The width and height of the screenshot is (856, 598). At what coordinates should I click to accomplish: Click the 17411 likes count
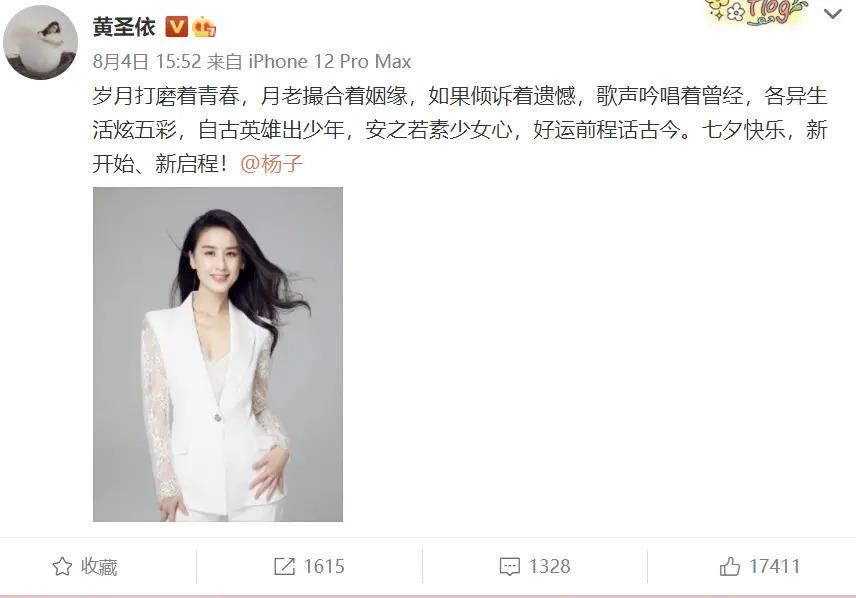tap(774, 566)
